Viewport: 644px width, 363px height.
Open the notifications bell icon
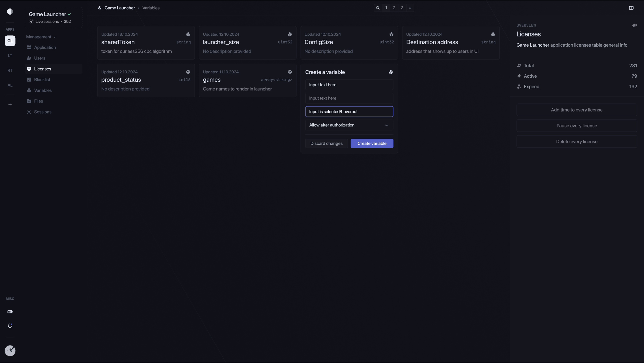(x=10, y=326)
